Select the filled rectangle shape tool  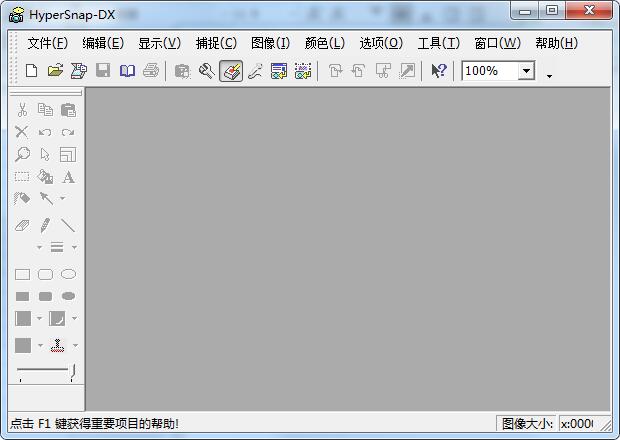[23, 296]
